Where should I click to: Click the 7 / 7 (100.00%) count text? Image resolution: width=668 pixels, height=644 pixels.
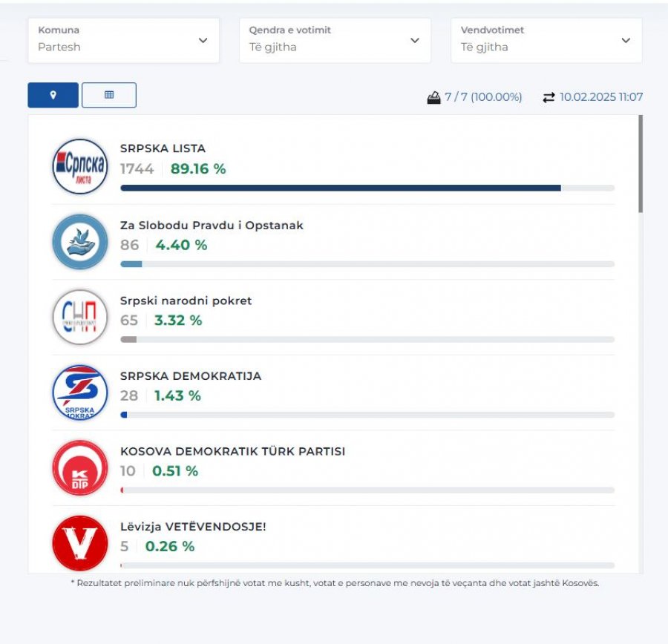(483, 97)
